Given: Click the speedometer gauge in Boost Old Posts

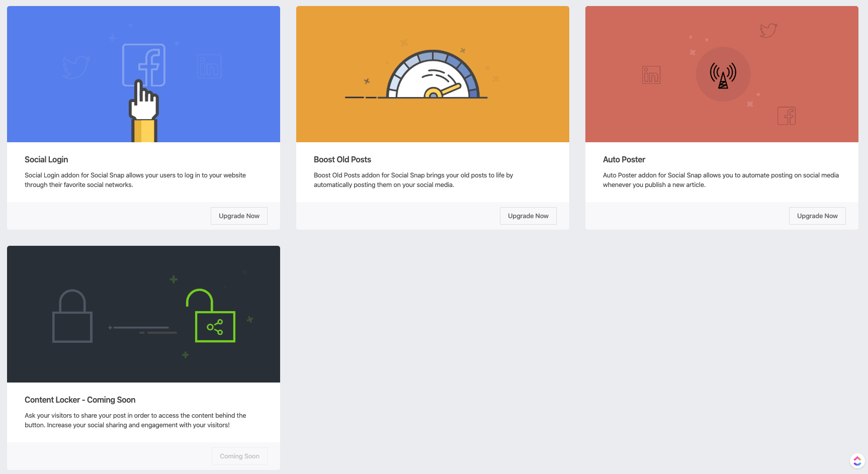Looking at the screenshot, I should click(432, 75).
